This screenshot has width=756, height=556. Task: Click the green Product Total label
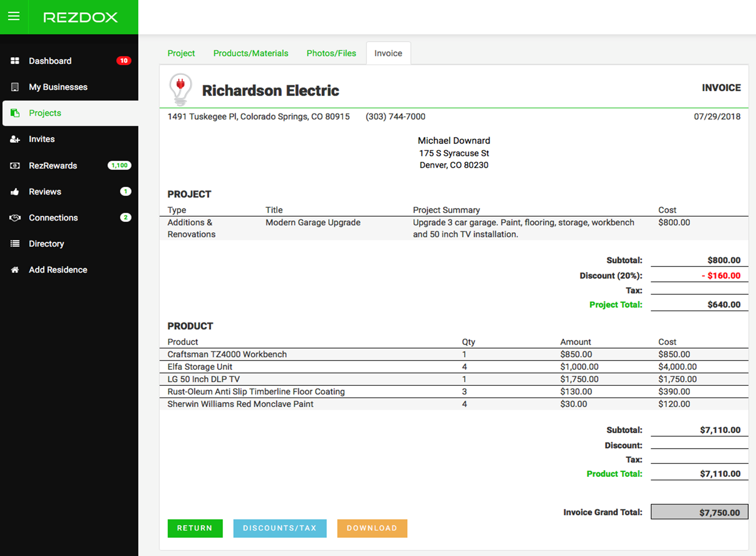pos(614,474)
